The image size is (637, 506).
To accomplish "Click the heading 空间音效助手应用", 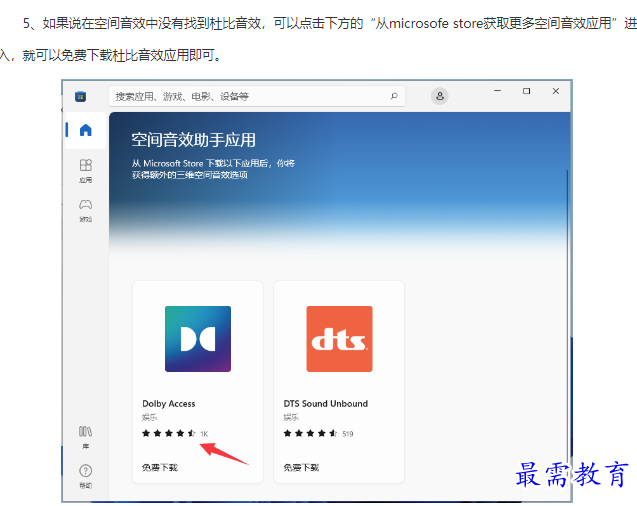I will coord(193,140).
